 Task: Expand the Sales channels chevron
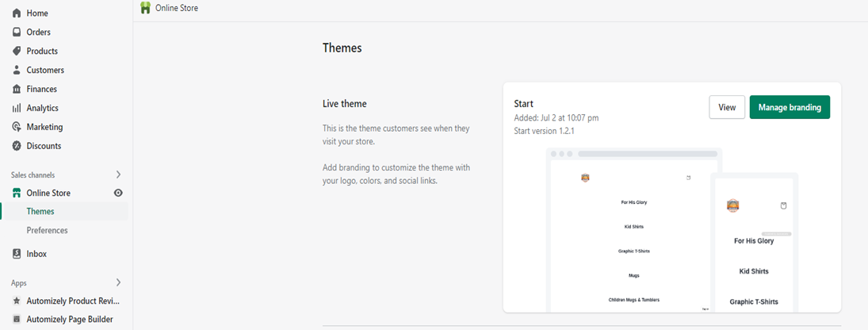coord(118,175)
